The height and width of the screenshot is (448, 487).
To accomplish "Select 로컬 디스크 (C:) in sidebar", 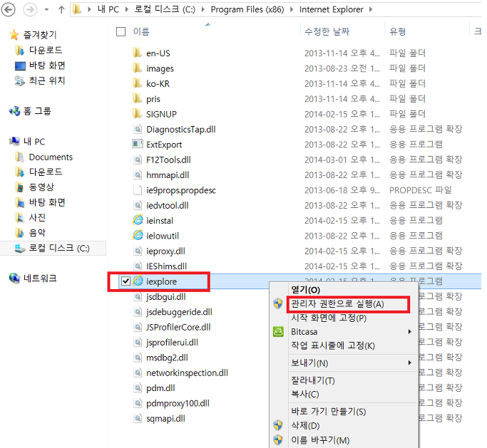I will pyautogui.click(x=59, y=248).
